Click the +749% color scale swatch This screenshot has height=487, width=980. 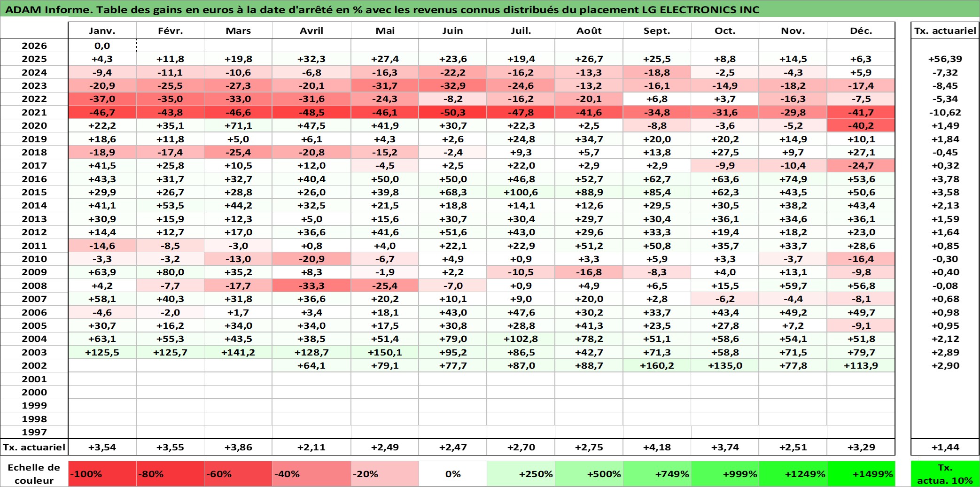(x=657, y=474)
